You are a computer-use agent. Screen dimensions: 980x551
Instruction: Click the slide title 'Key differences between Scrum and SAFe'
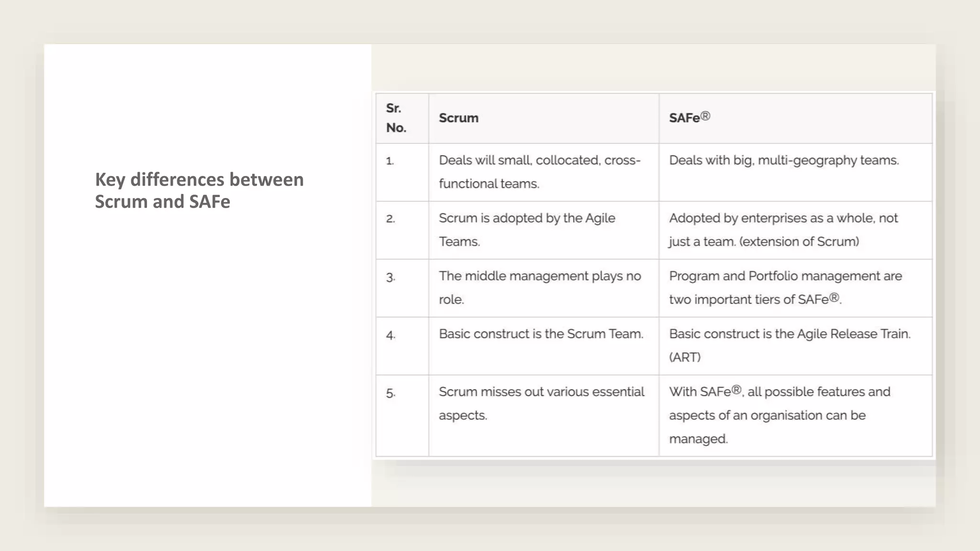tap(199, 190)
